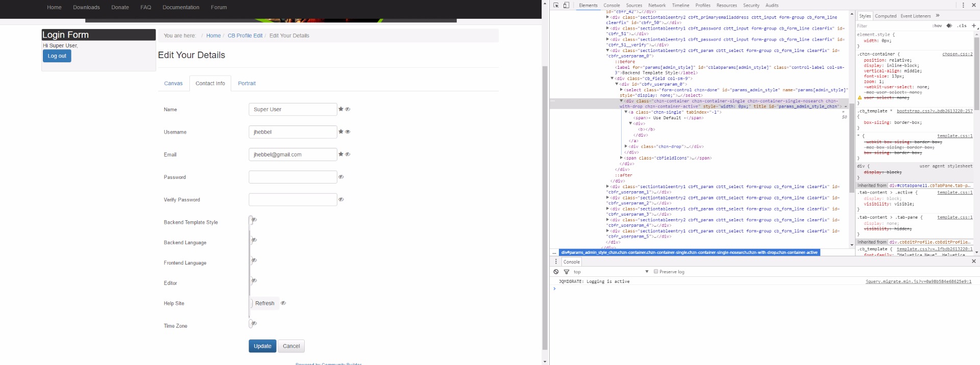Open the Forum link in site navigation
Viewport: 980px width, 365px height.
click(x=218, y=7)
